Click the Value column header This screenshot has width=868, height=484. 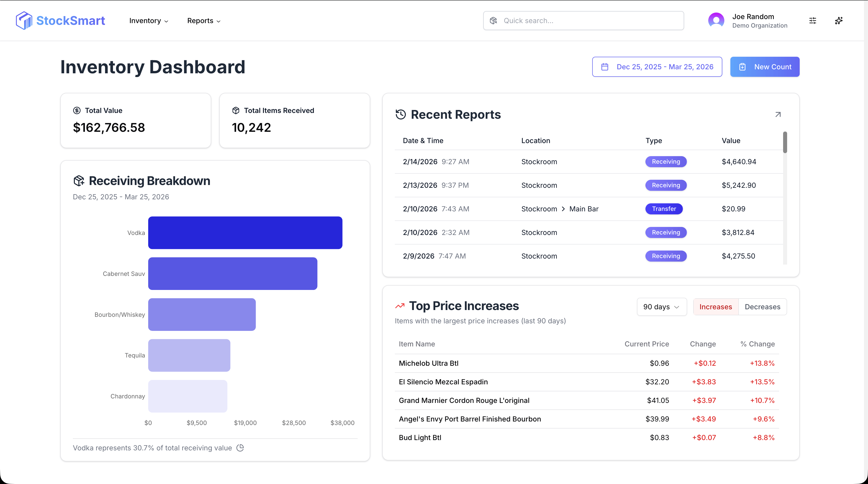(x=731, y=141)
